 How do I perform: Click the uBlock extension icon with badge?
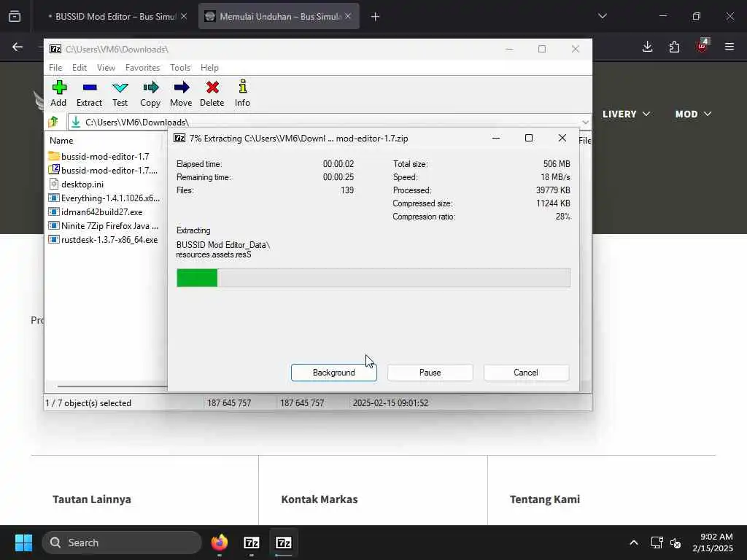(702, 46)
